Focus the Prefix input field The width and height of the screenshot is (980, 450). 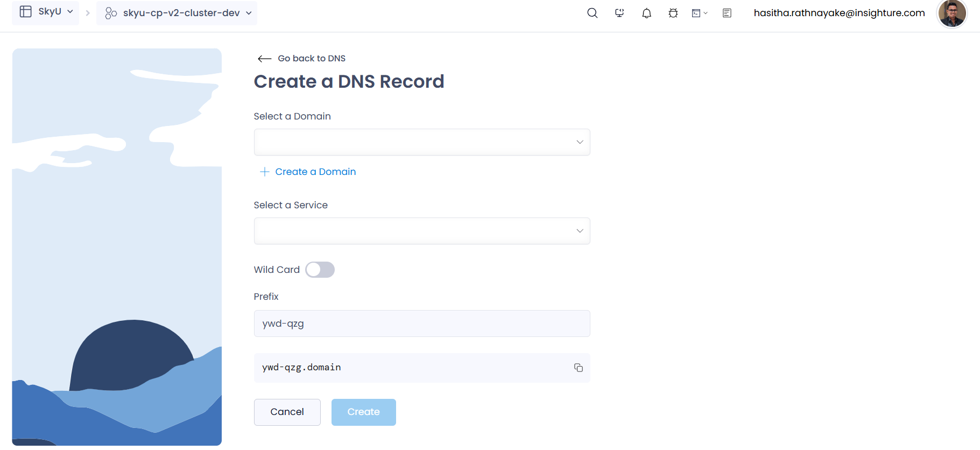[x=422, y=324]
